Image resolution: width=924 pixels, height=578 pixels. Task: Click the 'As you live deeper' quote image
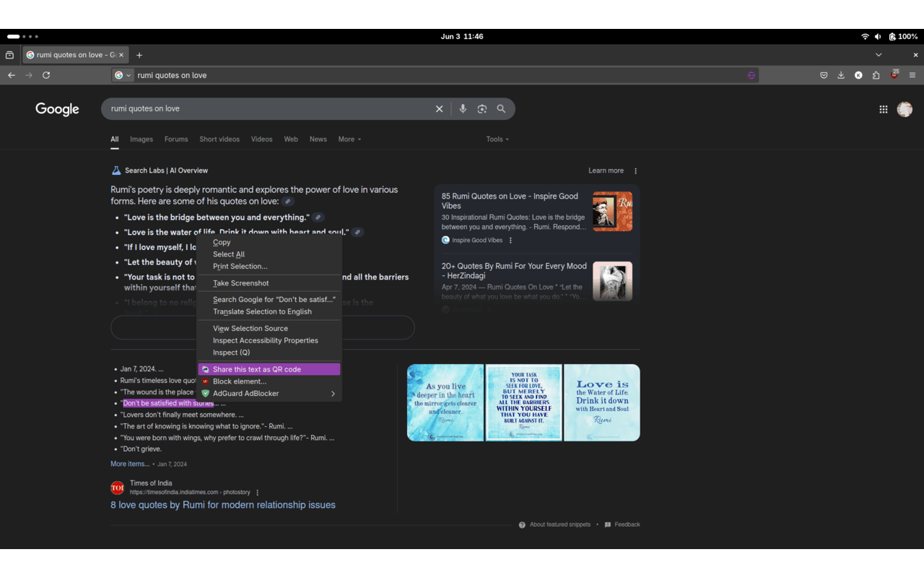point(445,402)
